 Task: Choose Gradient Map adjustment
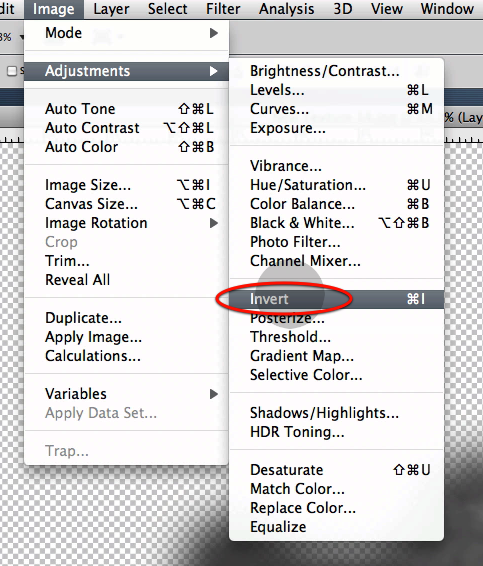336,356
